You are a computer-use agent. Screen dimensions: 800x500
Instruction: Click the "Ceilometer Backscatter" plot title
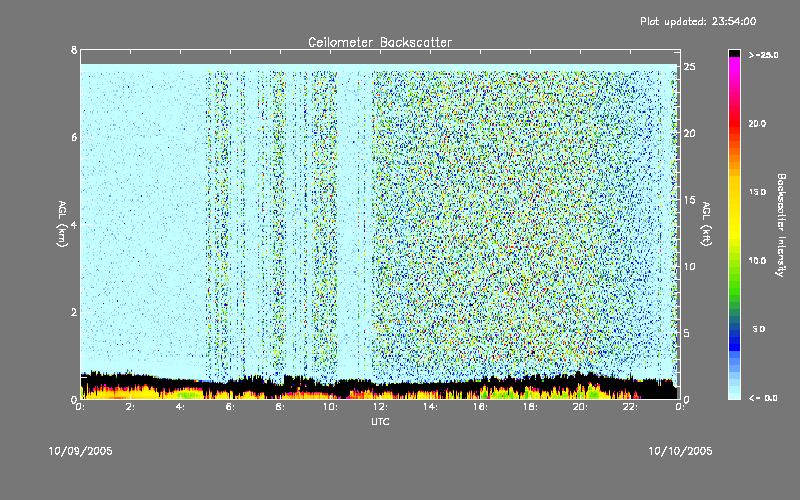(x=380, y=42)
